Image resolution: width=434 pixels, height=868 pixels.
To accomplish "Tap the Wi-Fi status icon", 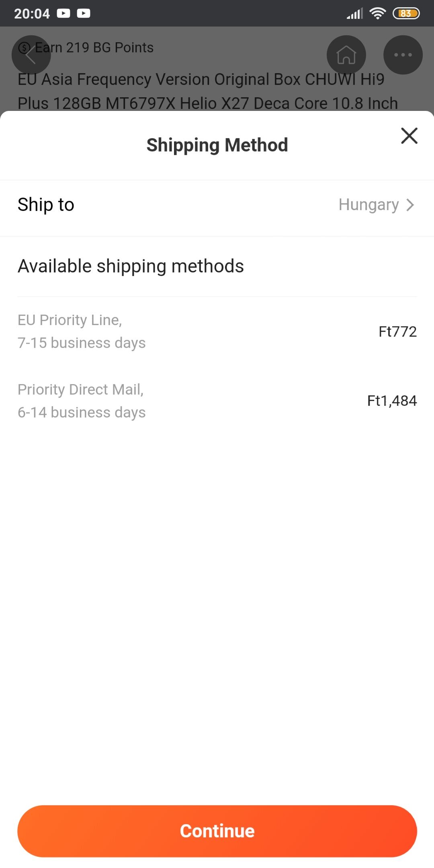I will point(377,13).
